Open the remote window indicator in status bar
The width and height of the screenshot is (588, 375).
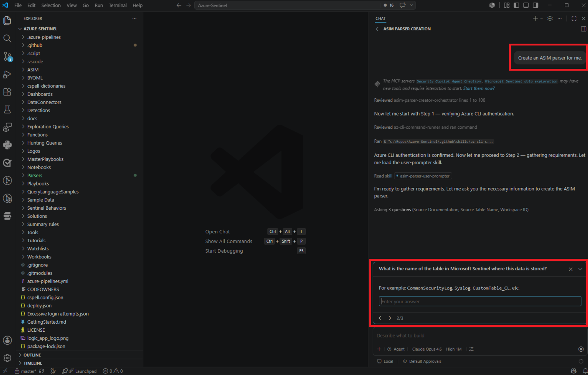point(5,371)
